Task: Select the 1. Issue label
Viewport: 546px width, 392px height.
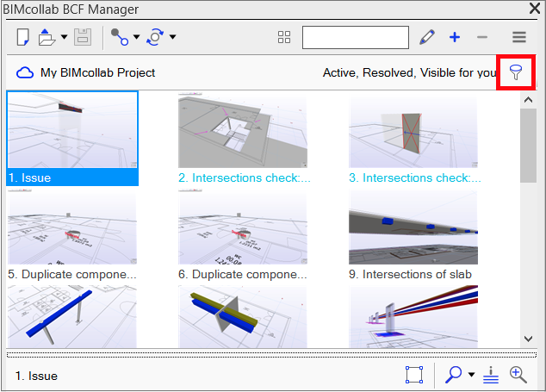Action: [x=29, y=177]
